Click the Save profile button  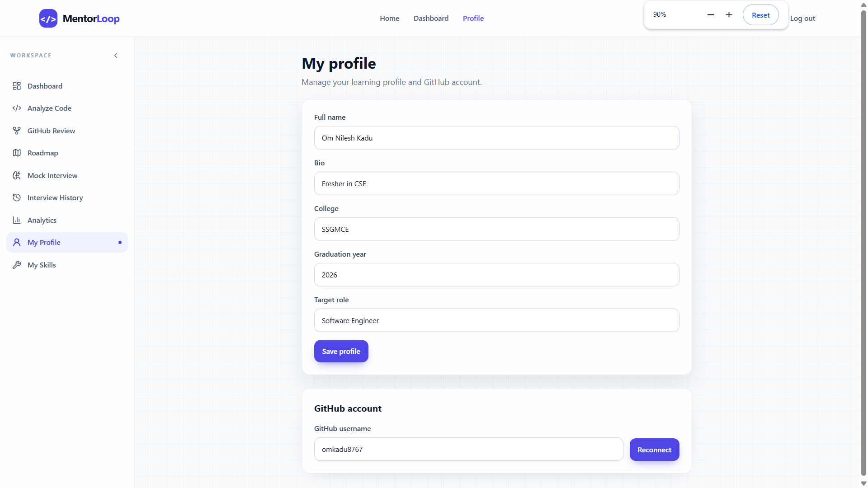(341, 351)
